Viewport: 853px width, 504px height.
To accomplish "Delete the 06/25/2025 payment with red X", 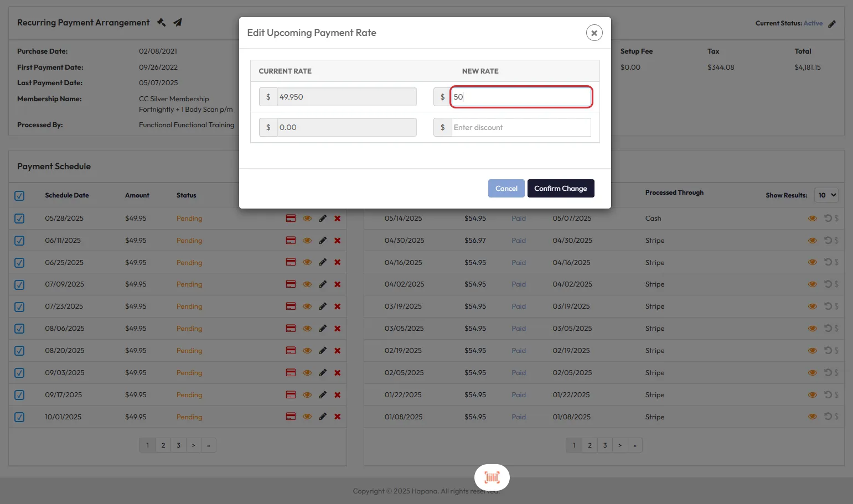I will coord(337,263).
